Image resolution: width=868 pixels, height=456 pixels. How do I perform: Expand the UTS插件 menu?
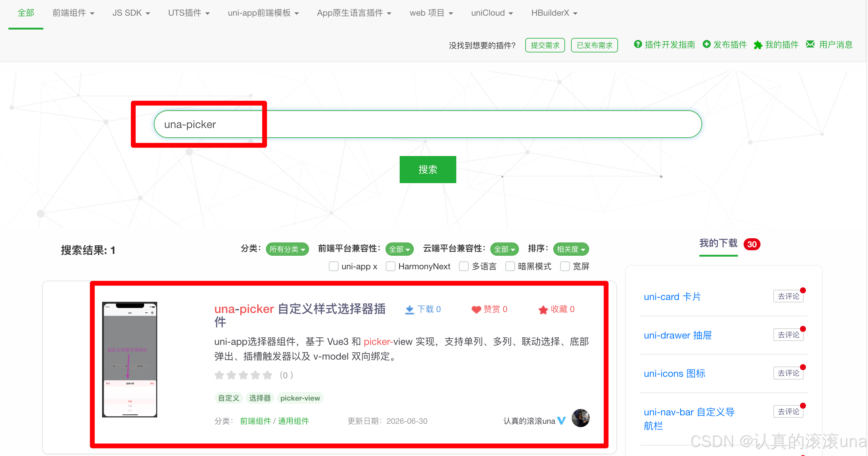tap(189, 13)
